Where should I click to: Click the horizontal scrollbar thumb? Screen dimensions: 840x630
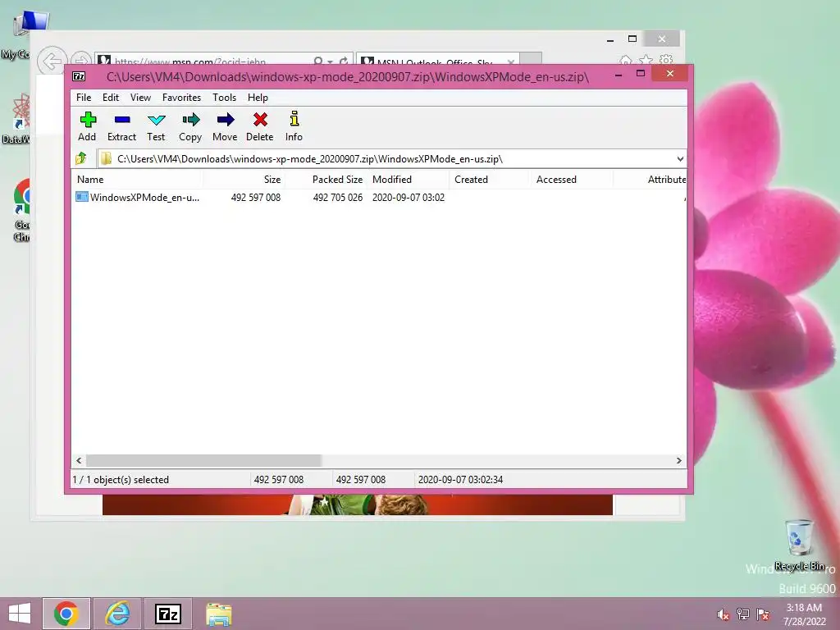click(203, 460)
